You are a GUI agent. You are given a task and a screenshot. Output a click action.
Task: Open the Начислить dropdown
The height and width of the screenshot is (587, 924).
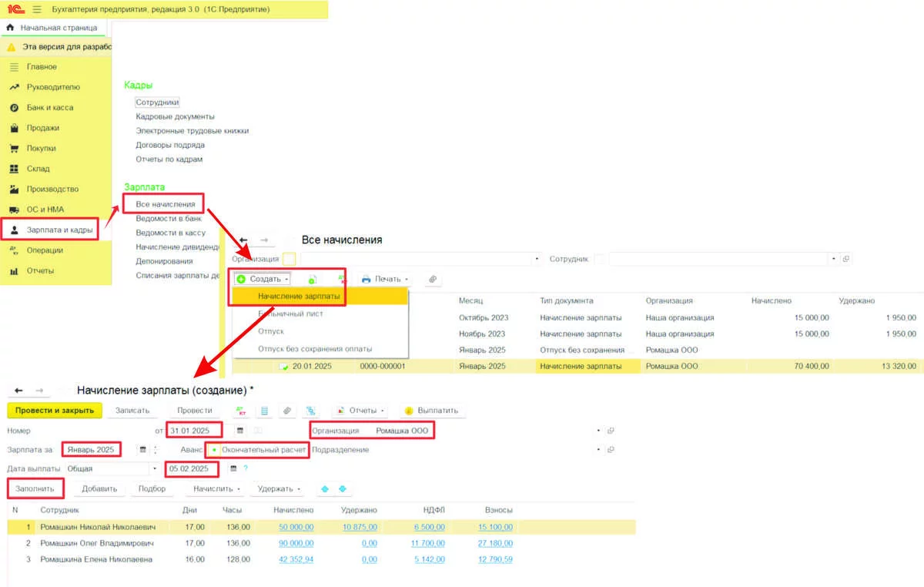tap(217, 488)
